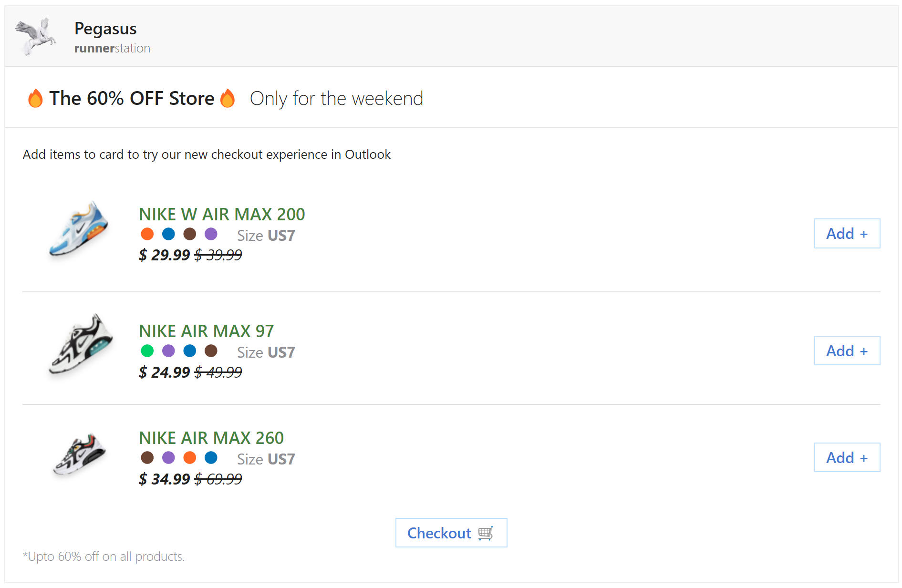
Task: Add NIKE AIR MAX 97 to cart
Action: tap(847, 351)
